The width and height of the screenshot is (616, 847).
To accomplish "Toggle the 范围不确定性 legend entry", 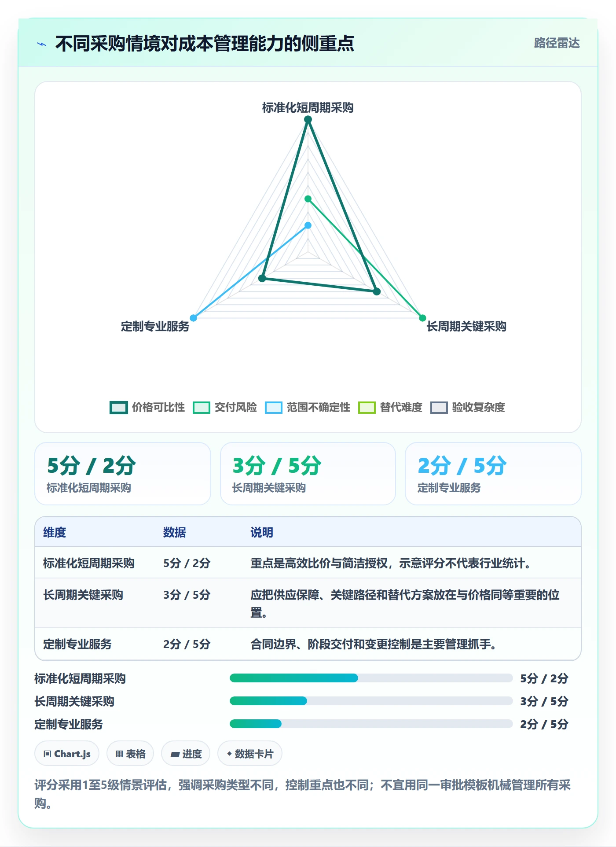I will (308, 408).
